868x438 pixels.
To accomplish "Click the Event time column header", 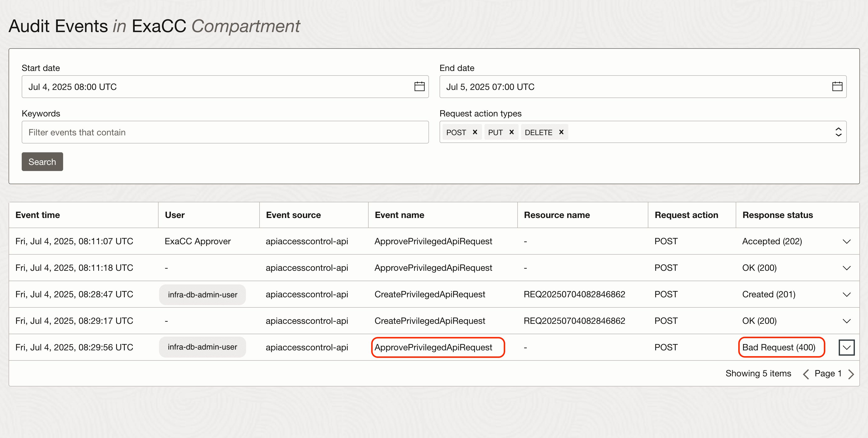I will click(x=38, y=215).
